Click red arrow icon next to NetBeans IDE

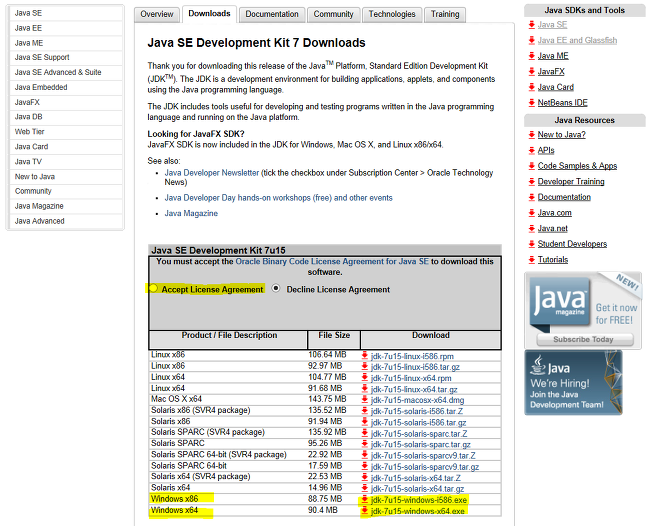(x=531, y=102)
